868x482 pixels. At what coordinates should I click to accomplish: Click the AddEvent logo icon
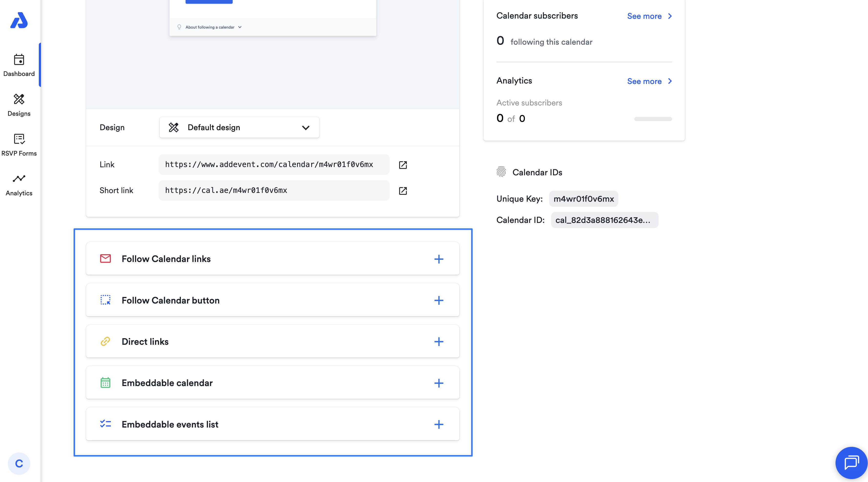point(19,20)
